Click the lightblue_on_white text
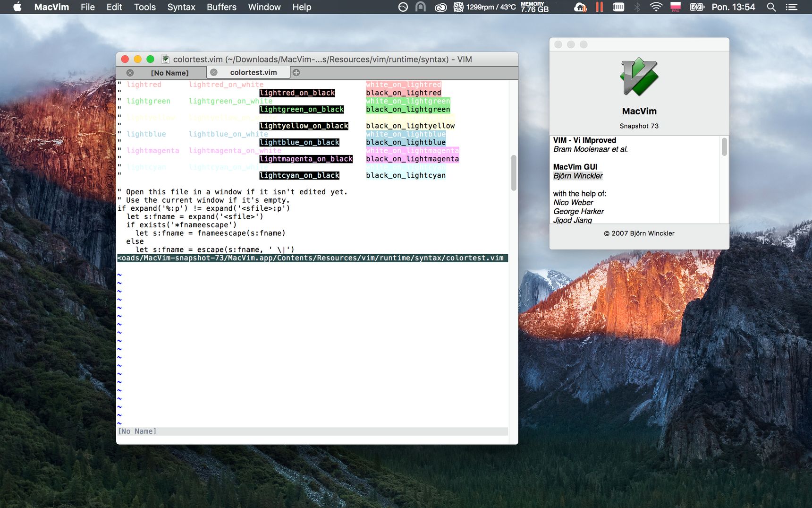812x508 pixels. (228, 134)
